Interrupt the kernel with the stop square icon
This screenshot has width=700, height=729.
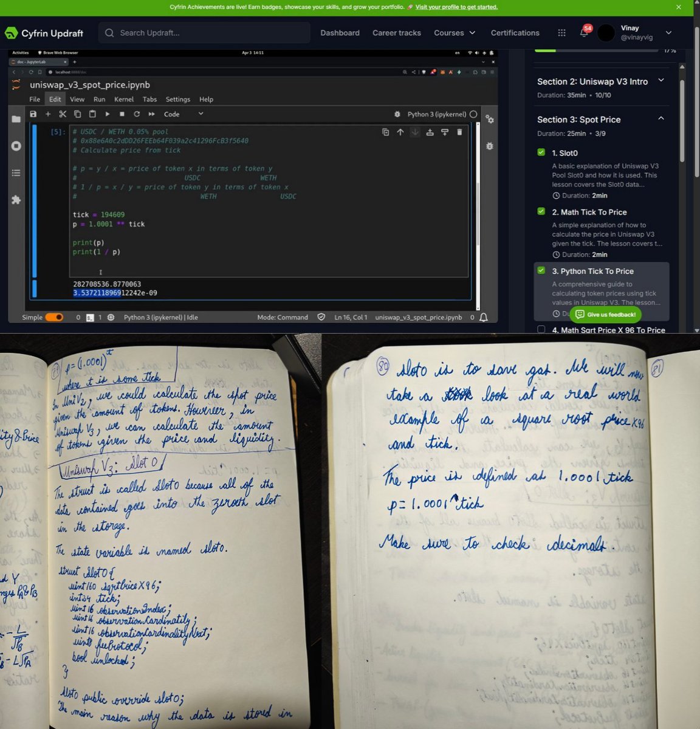pos(122,114)
